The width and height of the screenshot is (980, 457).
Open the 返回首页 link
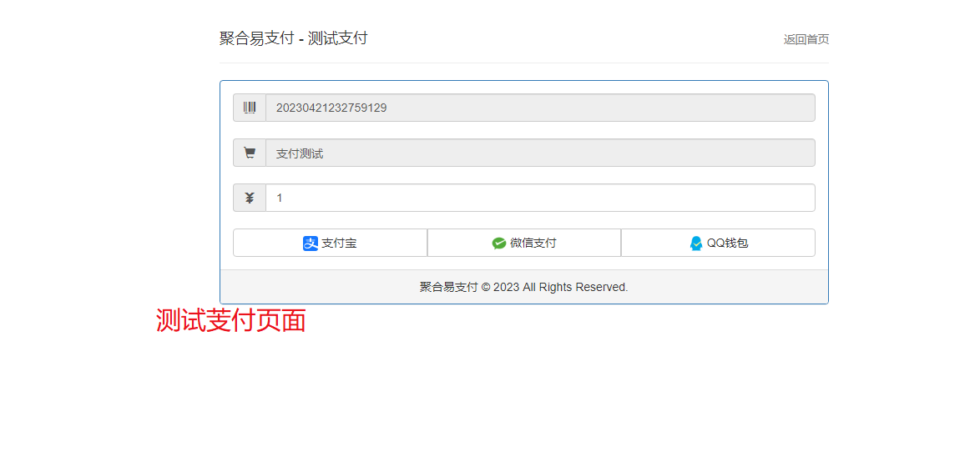click(x=806, y=39)
